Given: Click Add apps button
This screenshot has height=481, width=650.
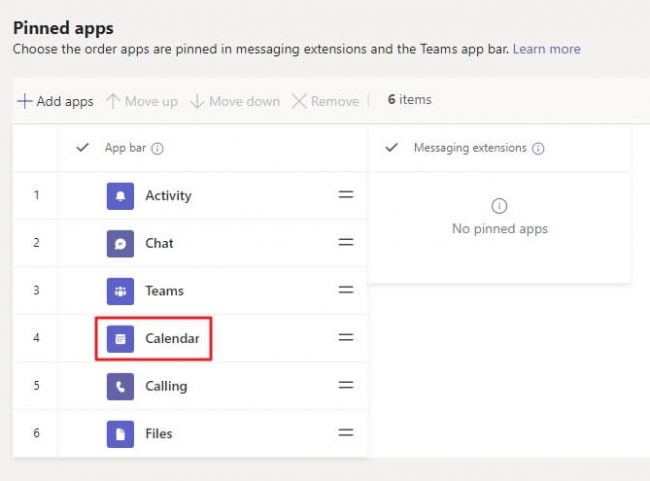Looking at the screenshot, I should point(56,101).
